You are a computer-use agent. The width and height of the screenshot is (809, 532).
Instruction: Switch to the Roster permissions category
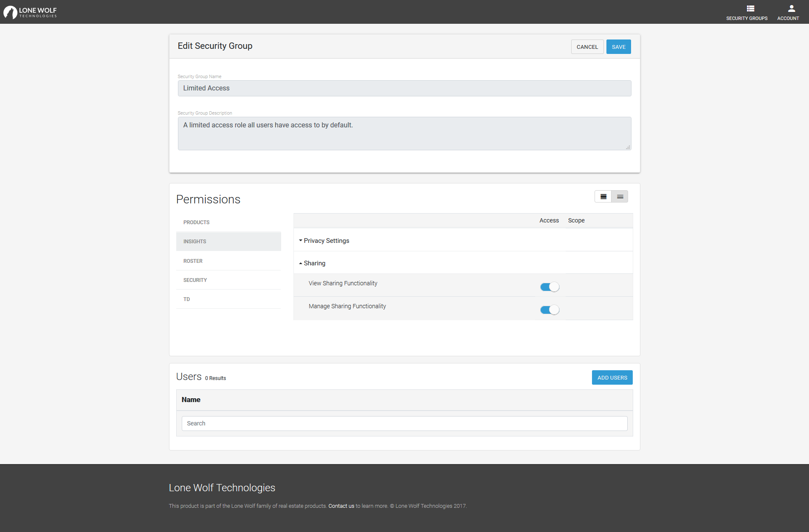193,261
